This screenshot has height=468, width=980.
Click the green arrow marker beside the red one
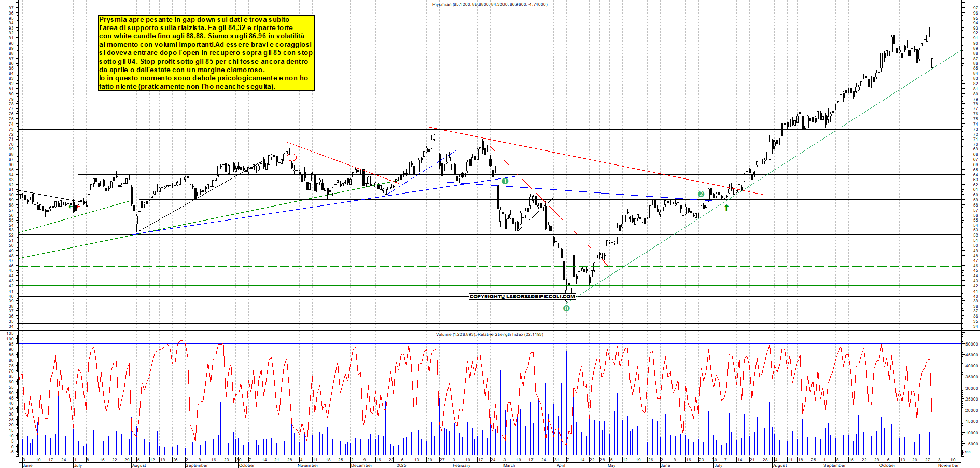point(71,207)
